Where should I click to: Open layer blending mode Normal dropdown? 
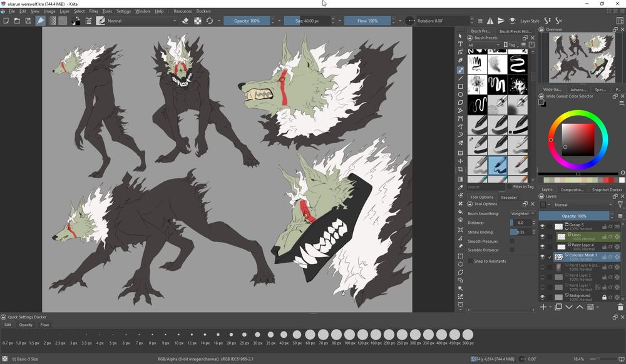pyautogui.click(x=582, y=205)
